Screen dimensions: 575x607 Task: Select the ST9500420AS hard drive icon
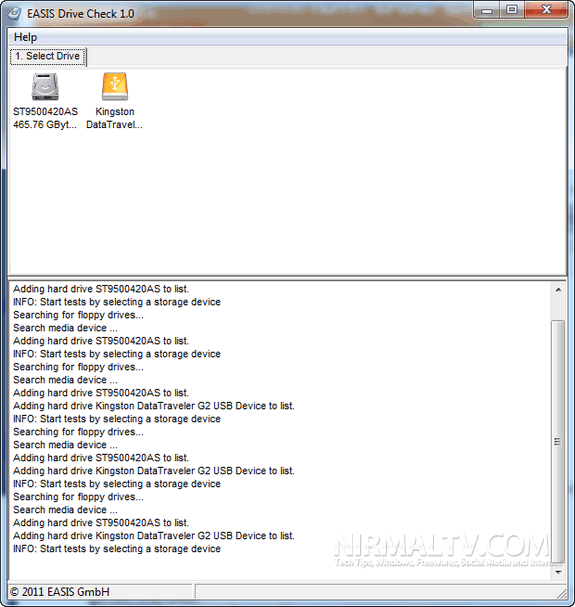click(45, 86)
